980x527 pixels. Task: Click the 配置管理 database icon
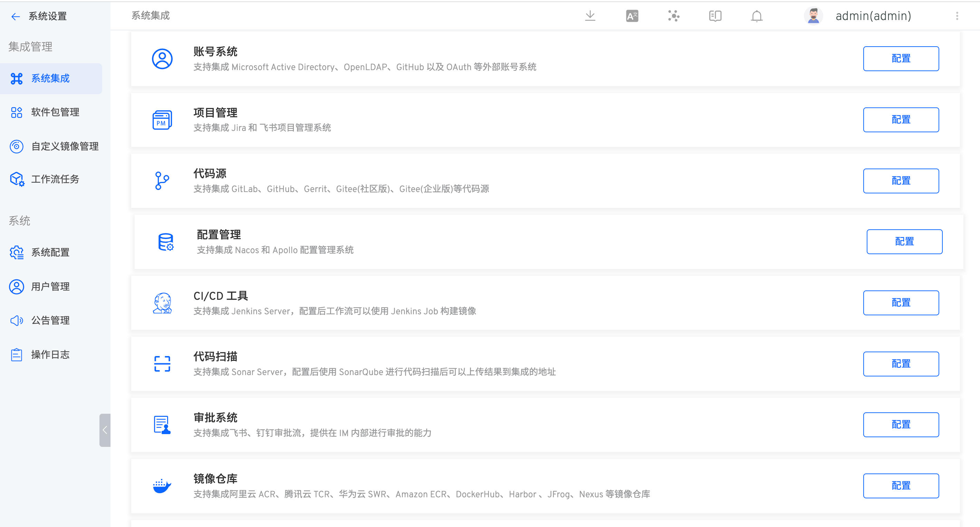click(x=166, y=242)
